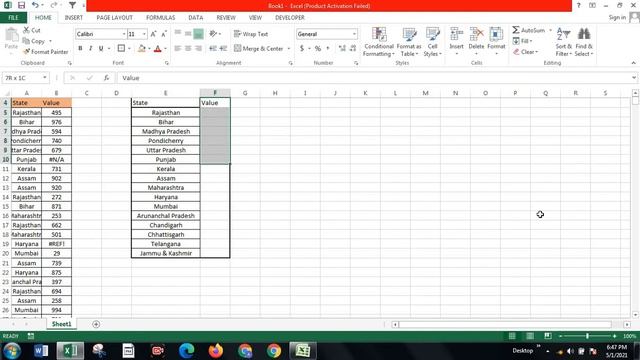Click the Format Painter brush
The height and width of the screenshot is (360, 640).
click(x=45, y=52)
